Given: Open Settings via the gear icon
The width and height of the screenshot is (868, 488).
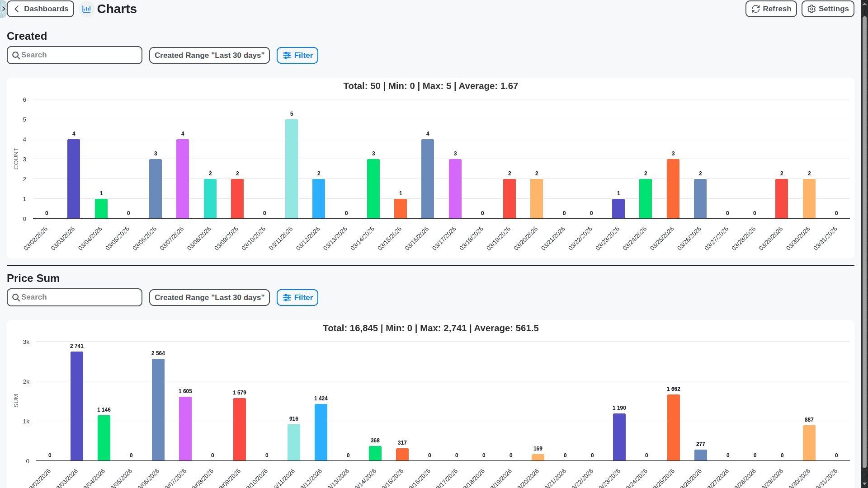Looking at the screenshot, I should (811, 9).
